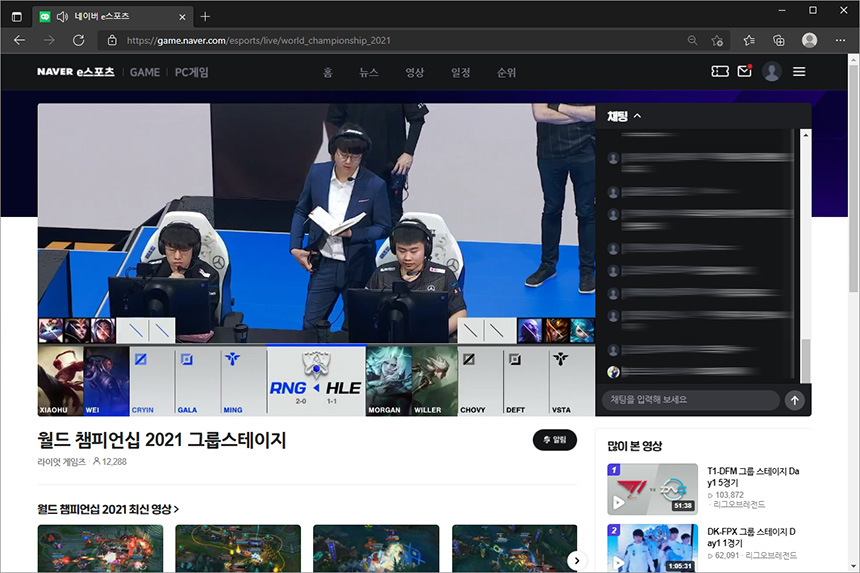Click the address bar URL
860x573 pixels.
pos(258,41)
